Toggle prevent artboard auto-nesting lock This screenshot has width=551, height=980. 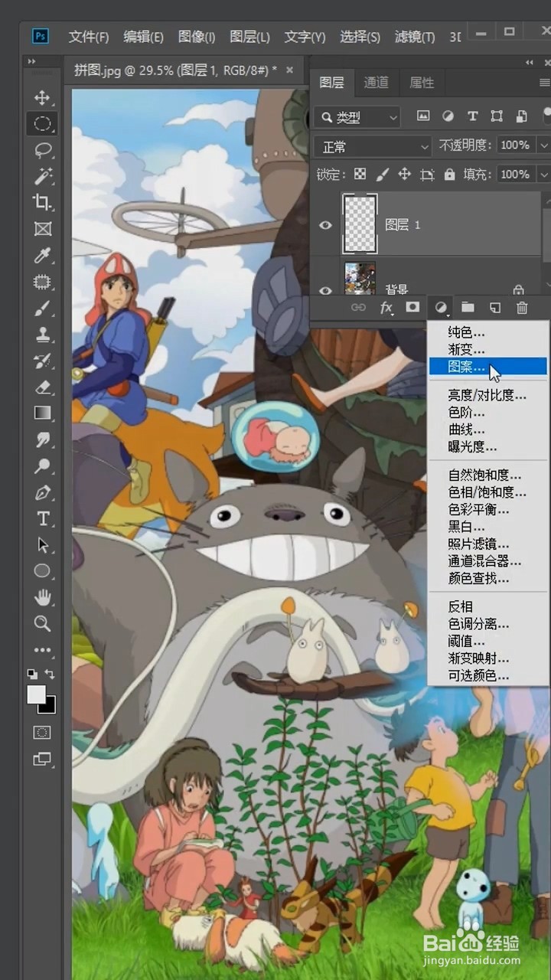[x=427, y=175]
